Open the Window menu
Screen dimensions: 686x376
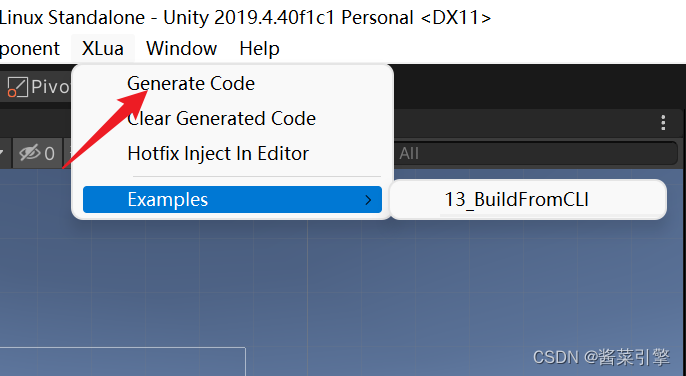(x=182, y=48)
